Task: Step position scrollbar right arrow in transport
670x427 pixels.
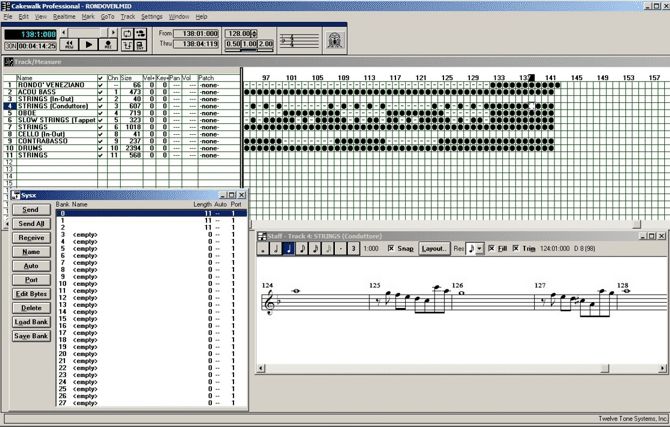Action: click(113, 32)
